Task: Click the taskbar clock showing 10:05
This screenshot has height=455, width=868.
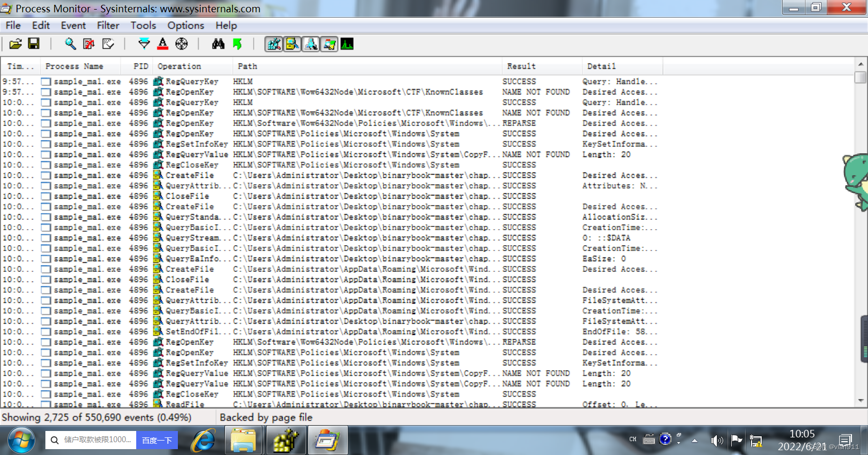Action: point(802,440)
